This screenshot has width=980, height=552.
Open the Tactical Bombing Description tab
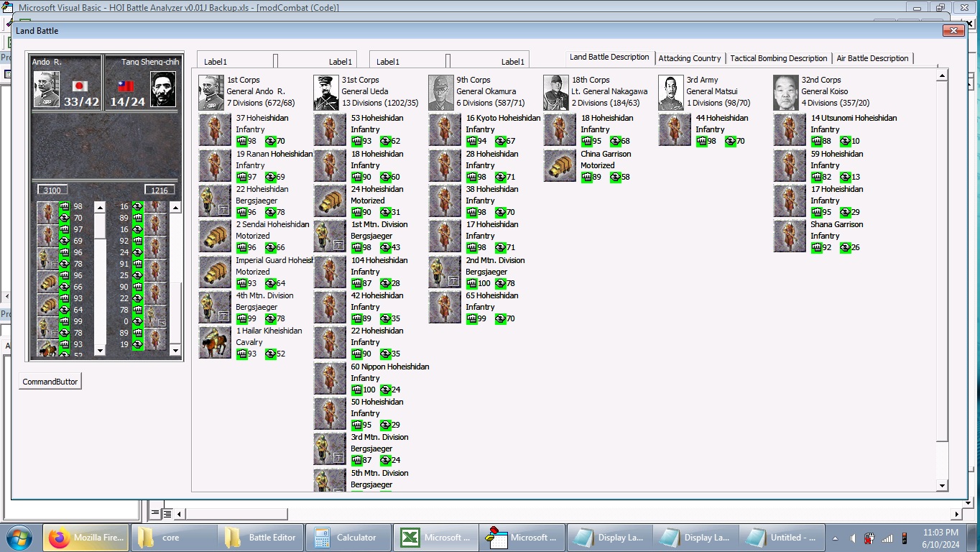coord(778,58)
